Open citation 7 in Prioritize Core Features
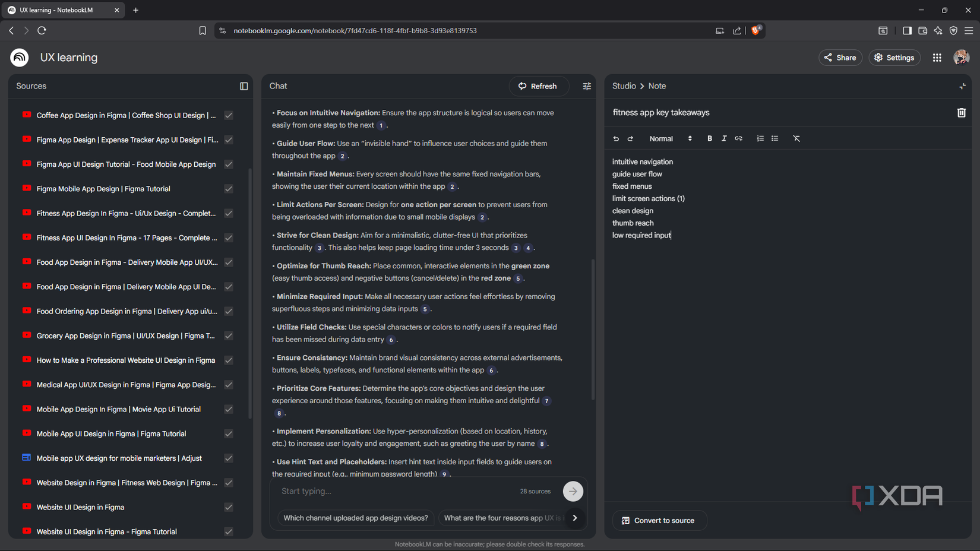980x551 pixels. point(546,401)
